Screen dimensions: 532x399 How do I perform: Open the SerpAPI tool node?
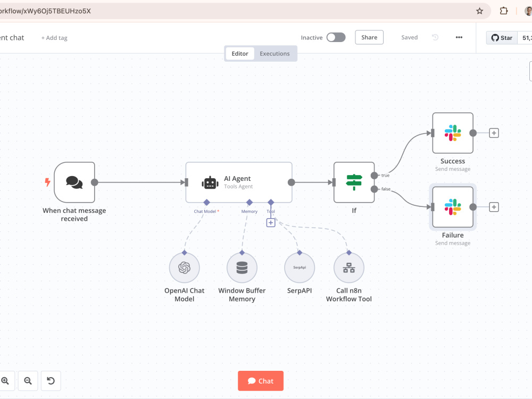[x=299, y=268]
